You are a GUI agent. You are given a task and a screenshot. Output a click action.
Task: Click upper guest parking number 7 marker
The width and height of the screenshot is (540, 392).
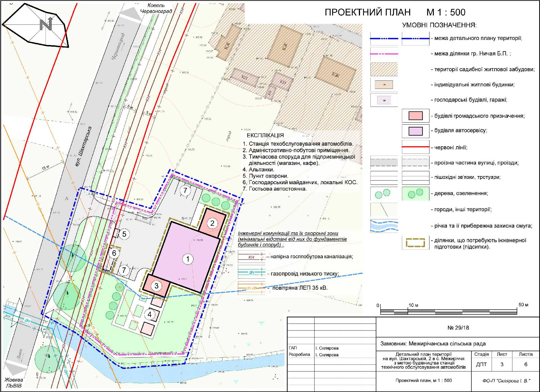coord(185,191)
